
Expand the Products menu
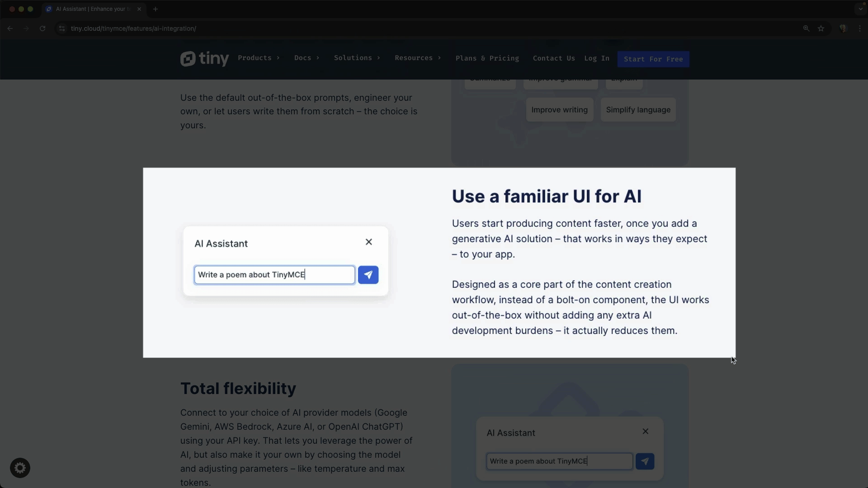259,58
